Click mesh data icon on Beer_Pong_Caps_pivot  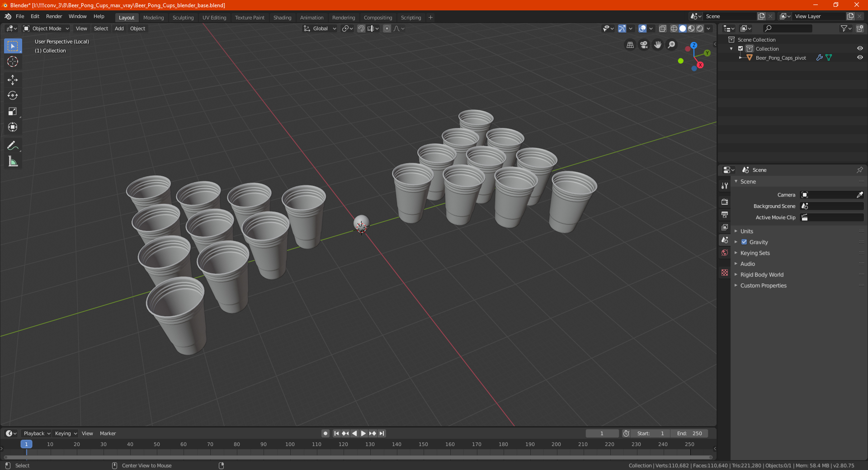[829, 58]
